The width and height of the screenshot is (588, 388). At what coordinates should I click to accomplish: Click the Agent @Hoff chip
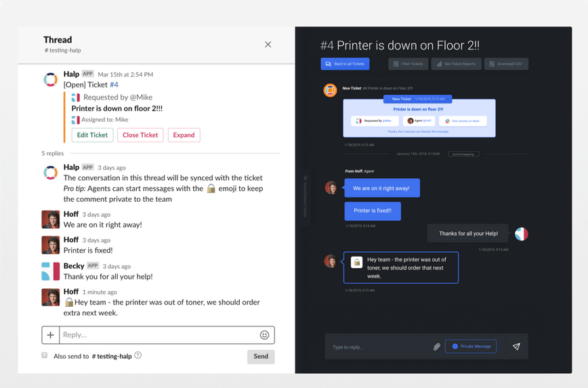[419, 121]
